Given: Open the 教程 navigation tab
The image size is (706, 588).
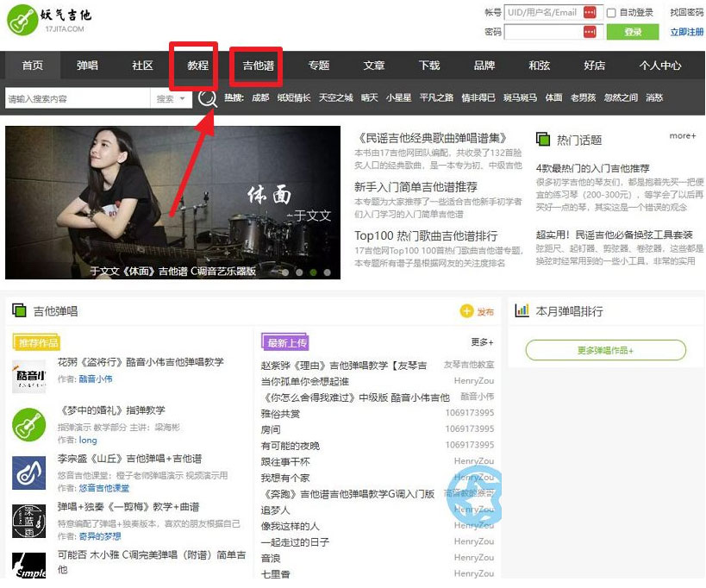Looking at the screenshot, I should (197, 66).
